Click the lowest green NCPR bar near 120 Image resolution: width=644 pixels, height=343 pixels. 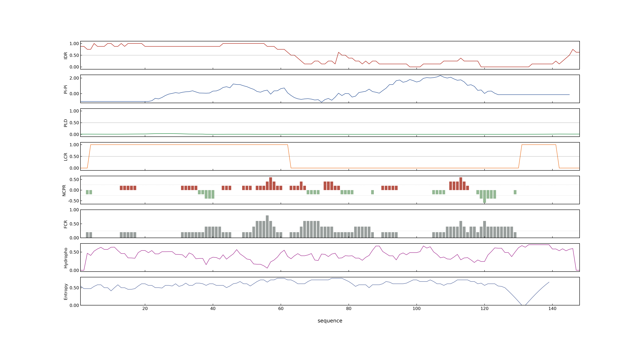pyautogui.click(x=484, y=196)
